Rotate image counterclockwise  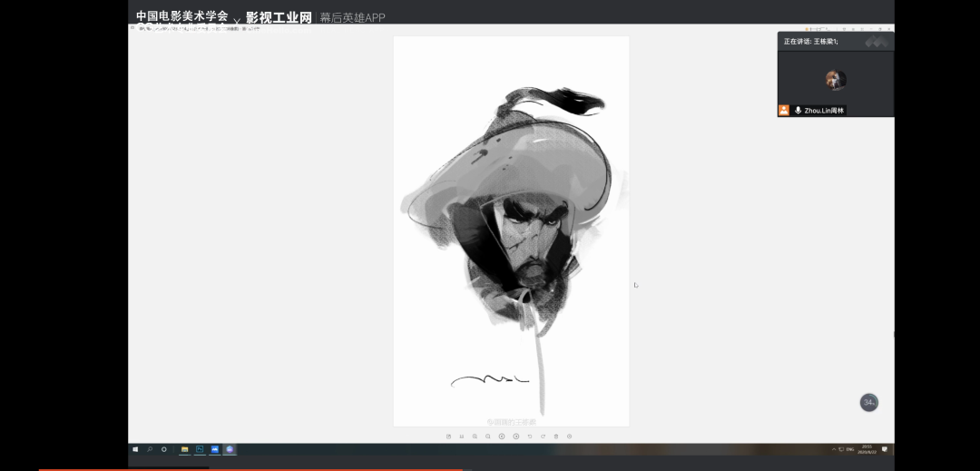pyautogui.click(x=529, y=437)
